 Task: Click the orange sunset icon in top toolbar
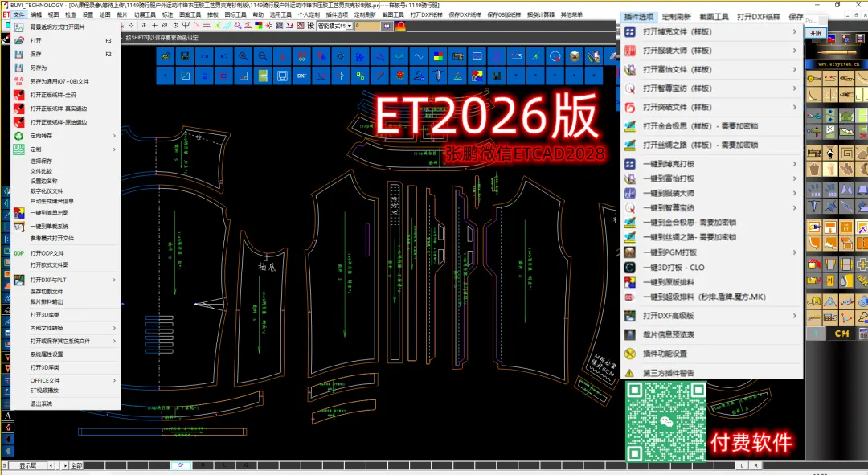[400, 26]
